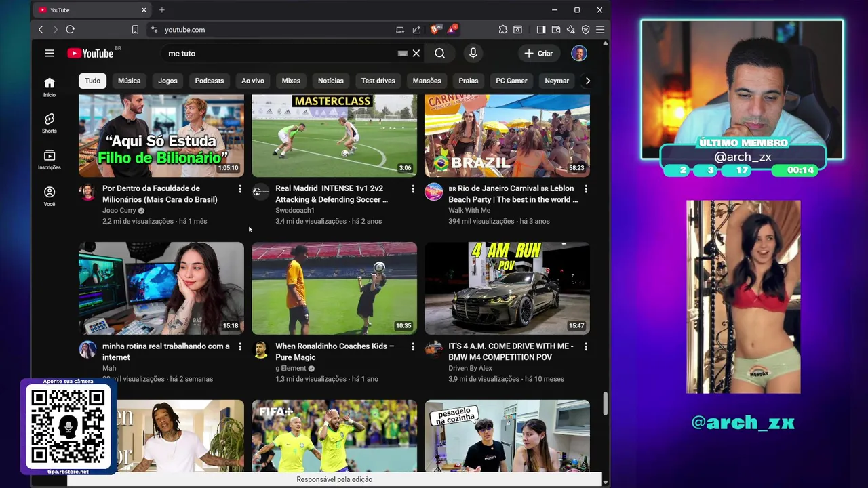Open the Brave Wallet icon

[556, 29]
